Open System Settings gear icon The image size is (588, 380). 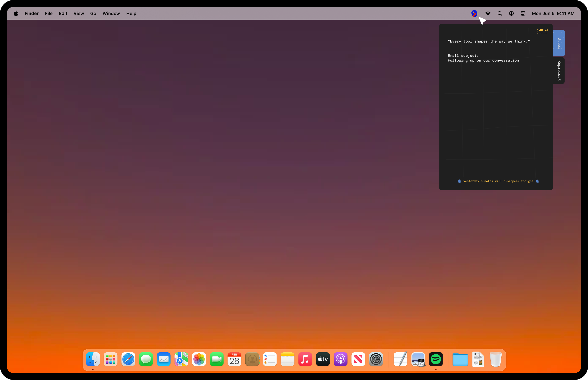coord(376,359)
